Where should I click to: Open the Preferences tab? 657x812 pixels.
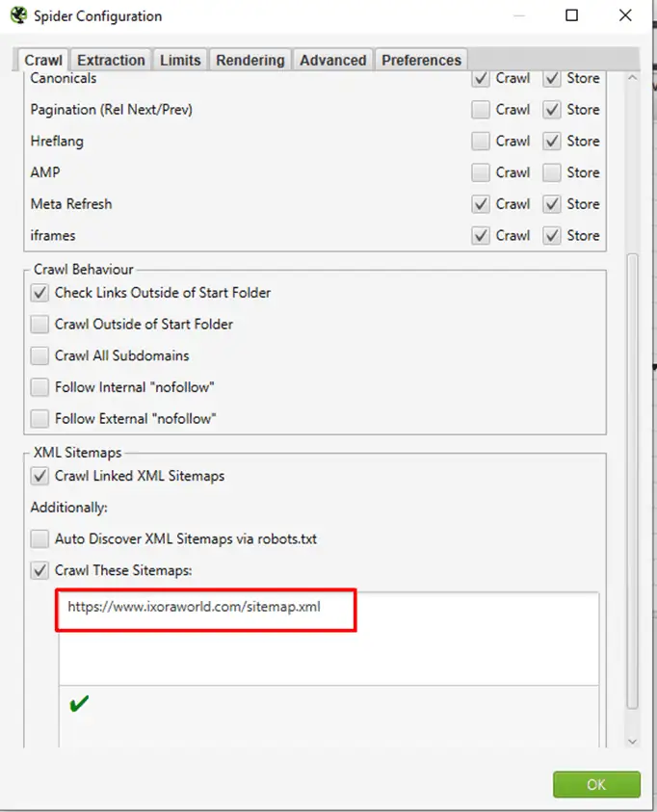[x=421, y=60]
